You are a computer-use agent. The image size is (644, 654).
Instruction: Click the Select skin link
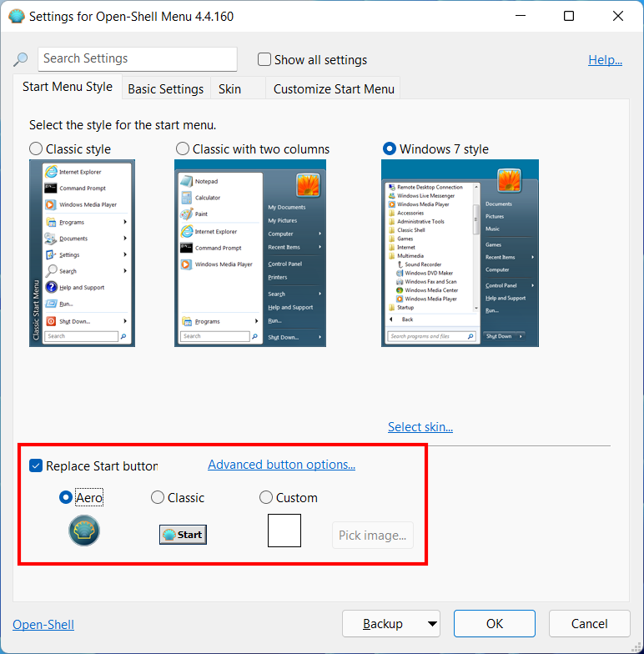pyautogui.click(x=420, y=427)
